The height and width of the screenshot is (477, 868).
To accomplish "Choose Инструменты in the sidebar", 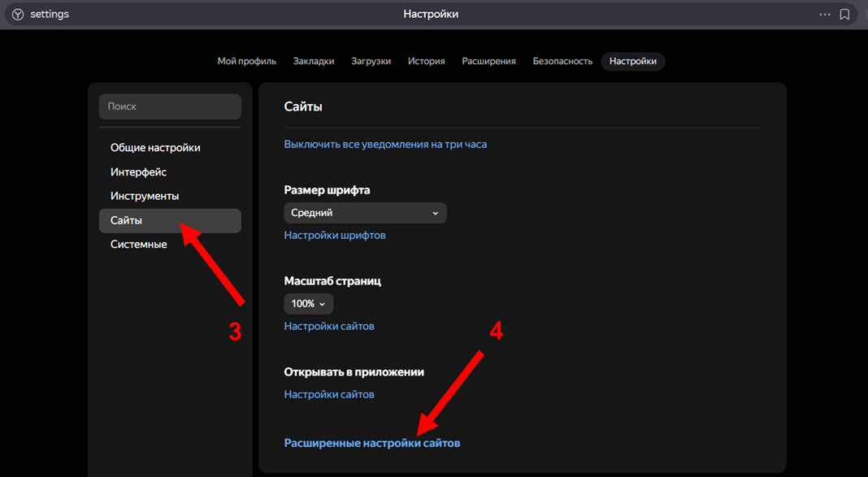I will [145, 196].
